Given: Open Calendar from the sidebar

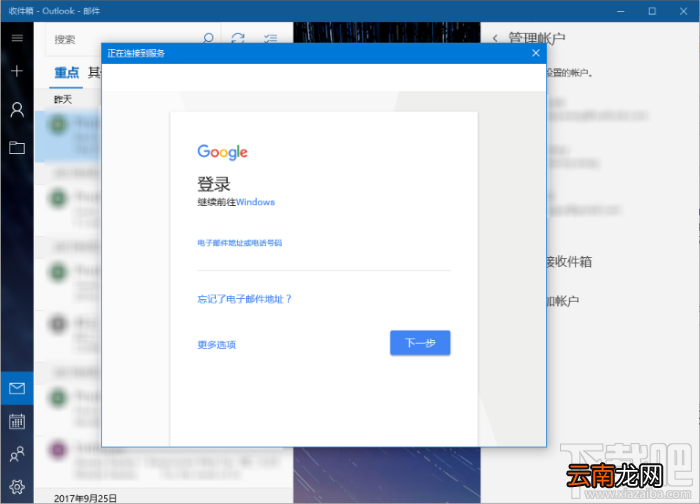Looking at the screenshot, I should tap(17, 421).
